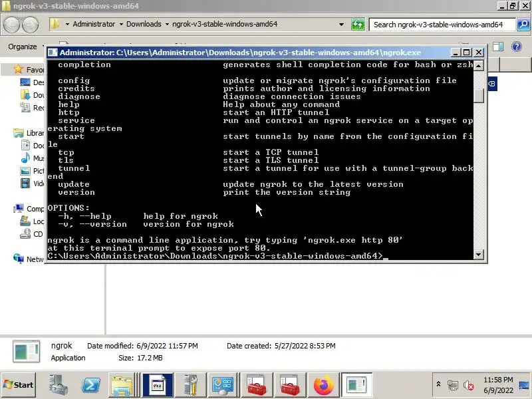The height and width of the screenshot is (399, 532).
Task: Click the search box in Explorer
Action: (x=442, y=25)
